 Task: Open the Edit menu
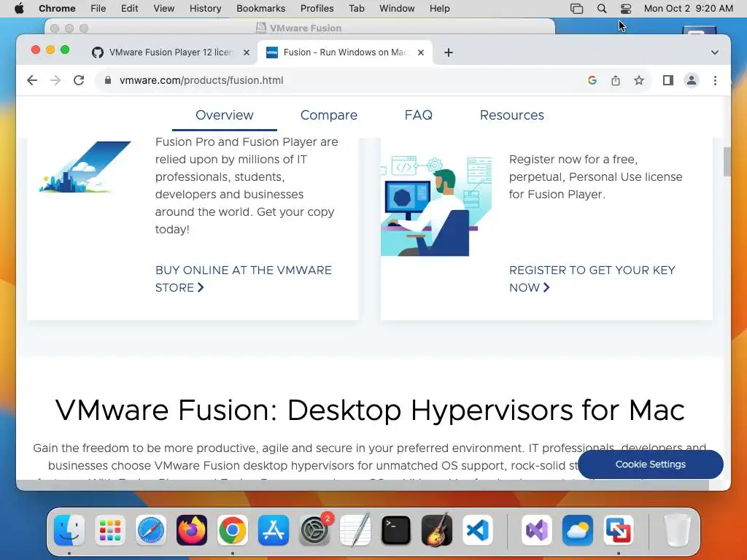(x=129, y=9)
